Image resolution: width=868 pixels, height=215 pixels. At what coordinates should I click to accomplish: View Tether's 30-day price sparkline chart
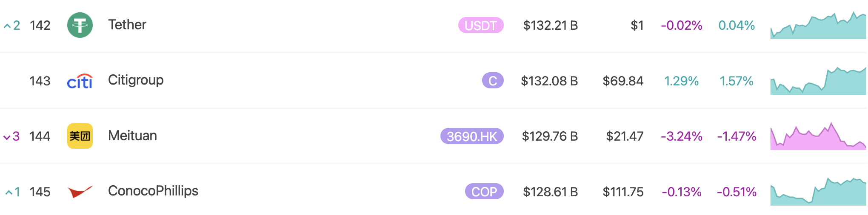tap(818, 26)
